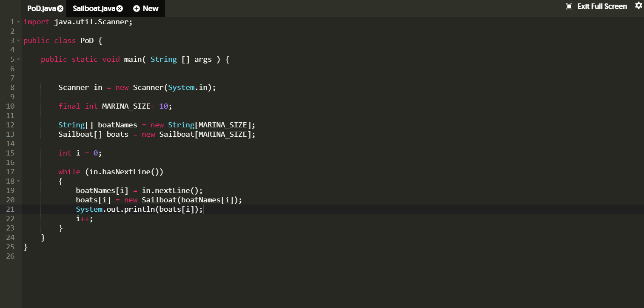Click the value '10' on line 10
This screenshot has width=644, height=308.
(x=164, y=107)
